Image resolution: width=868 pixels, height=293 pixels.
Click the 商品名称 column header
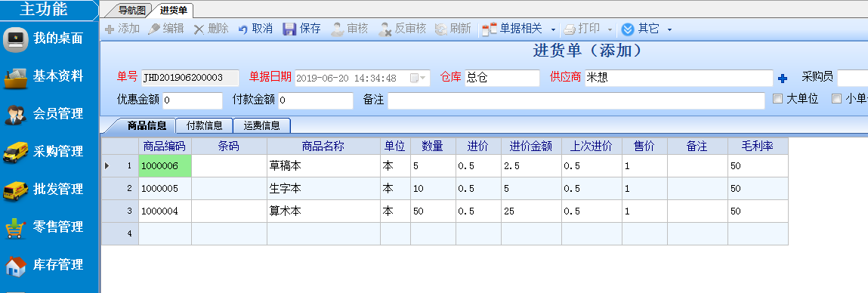pos(323,146)
